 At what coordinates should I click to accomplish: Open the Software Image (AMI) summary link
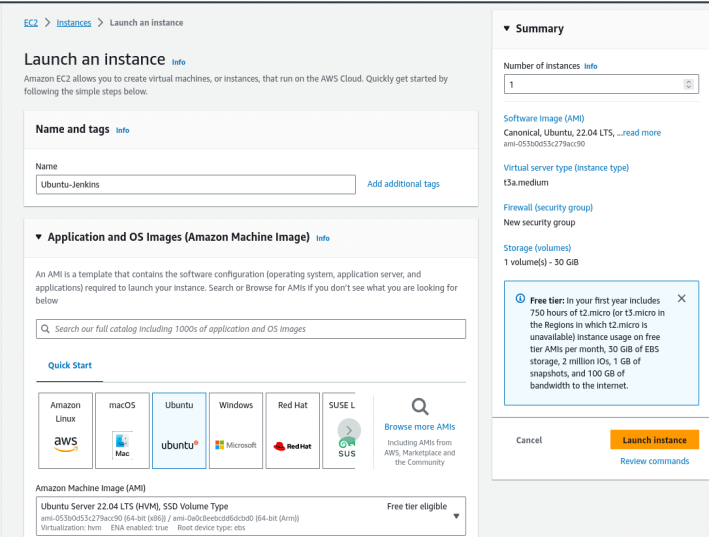tap(544, 118)
